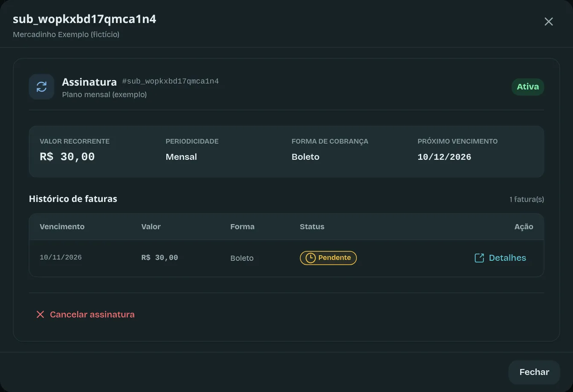Click the Ativa status badge
Image resolution: width=573 pixels, height=392 pixels.
click(528, 87)
